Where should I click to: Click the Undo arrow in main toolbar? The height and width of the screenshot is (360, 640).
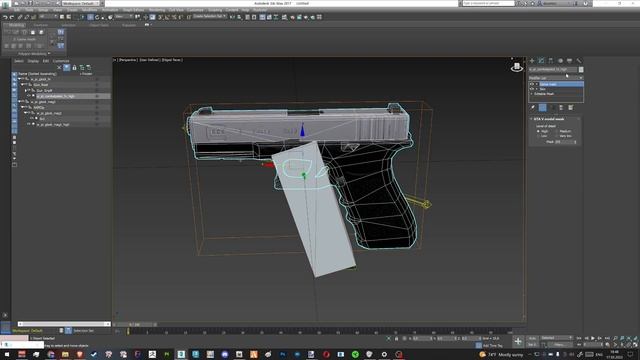pos(5,17)
